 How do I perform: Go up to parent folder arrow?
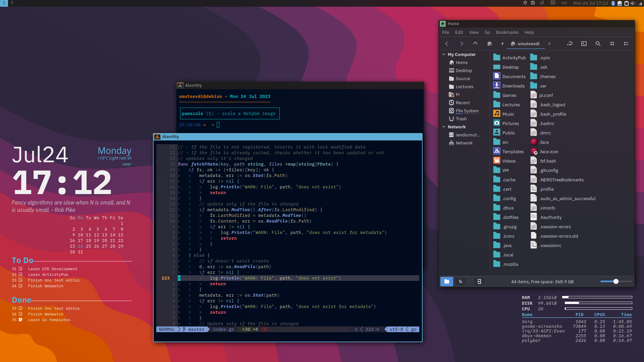[x=475, y=44]
